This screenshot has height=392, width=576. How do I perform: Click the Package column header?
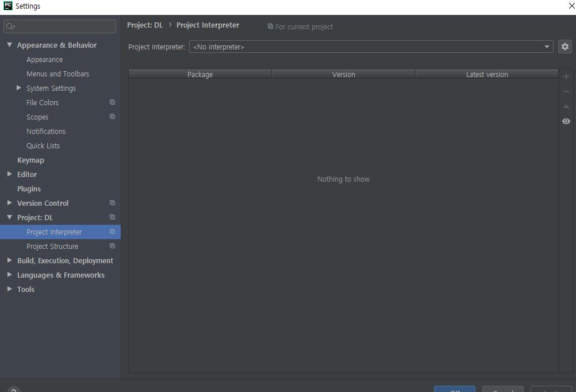tap(200, 74)
